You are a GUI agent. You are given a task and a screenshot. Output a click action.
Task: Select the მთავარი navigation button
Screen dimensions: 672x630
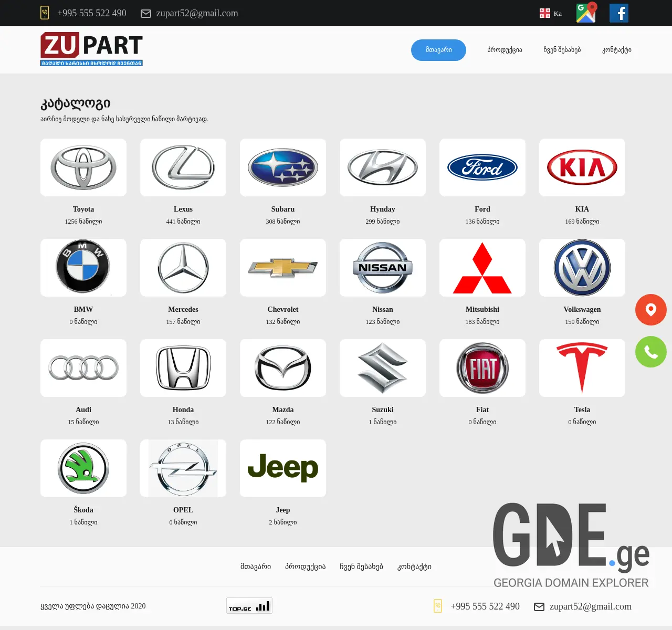[x=438, y=50]
